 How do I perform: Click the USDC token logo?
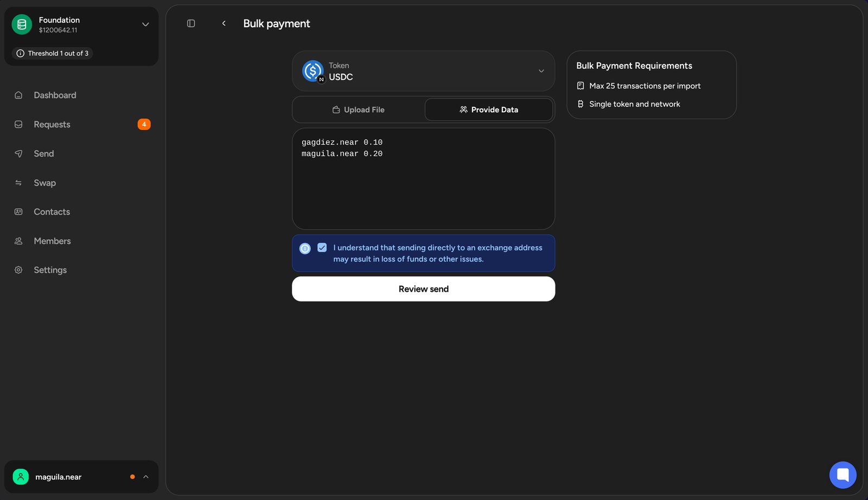[x=313, y=71]
